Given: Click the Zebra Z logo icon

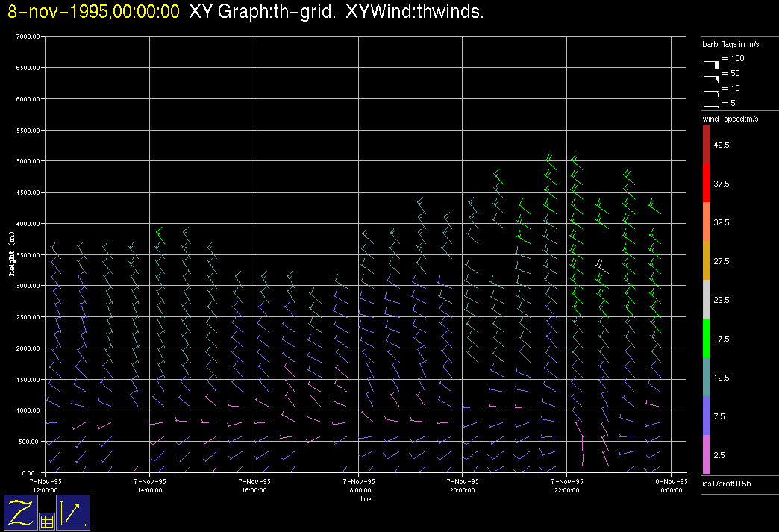Looking at the screenshot, I should 21,513.
